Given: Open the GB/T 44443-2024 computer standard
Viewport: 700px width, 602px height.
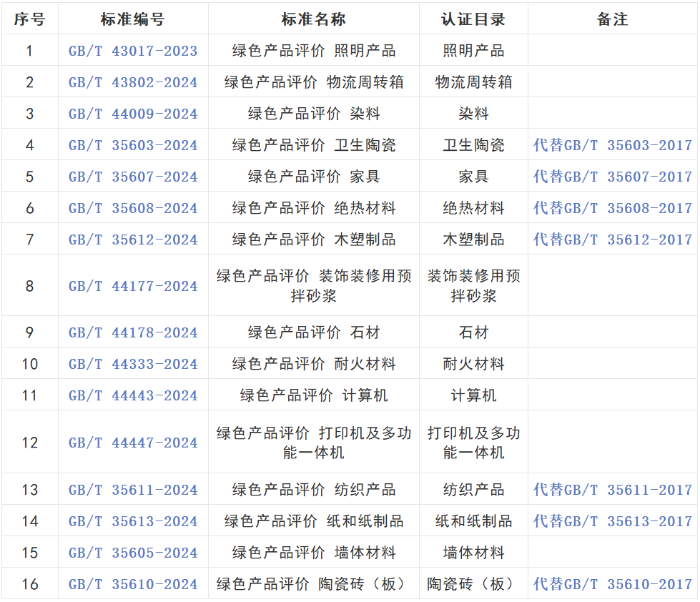Looking at the screenshot, I should pyautogui.click(x=133, y=395).
